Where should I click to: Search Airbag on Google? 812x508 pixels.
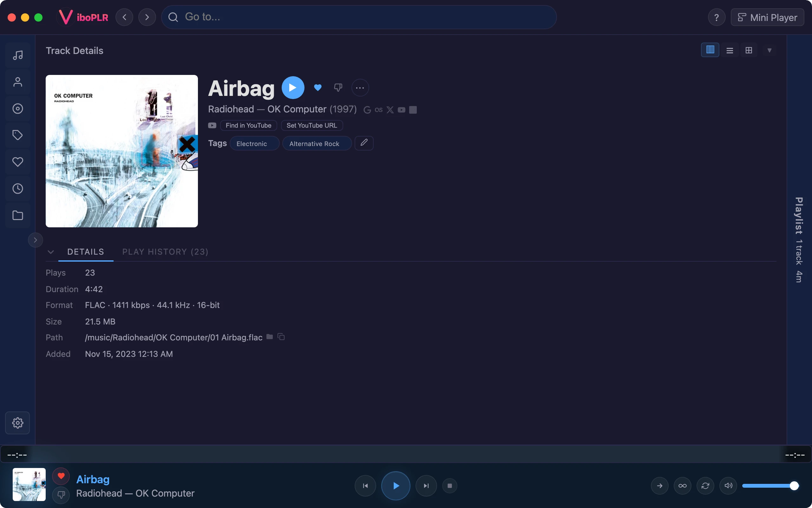pyautogui.click(x=367, y=110)
